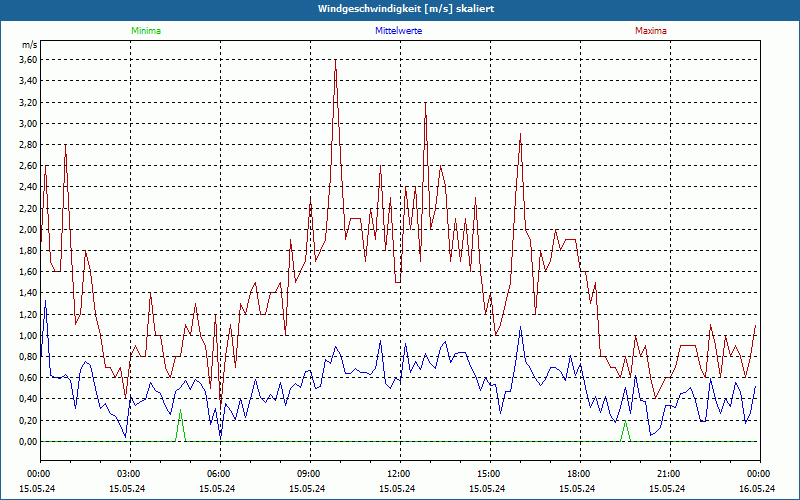800x500 pixels.
Task: Click the 2,80 y-axis value
Action: [28, 144]
